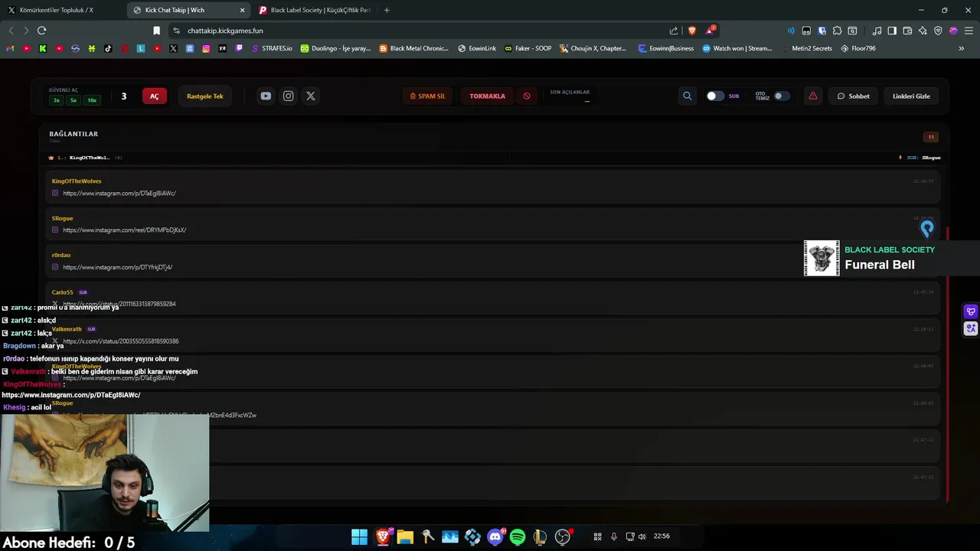Click the Carlo55 username
The image size is (980, 551).
[63, 292]
